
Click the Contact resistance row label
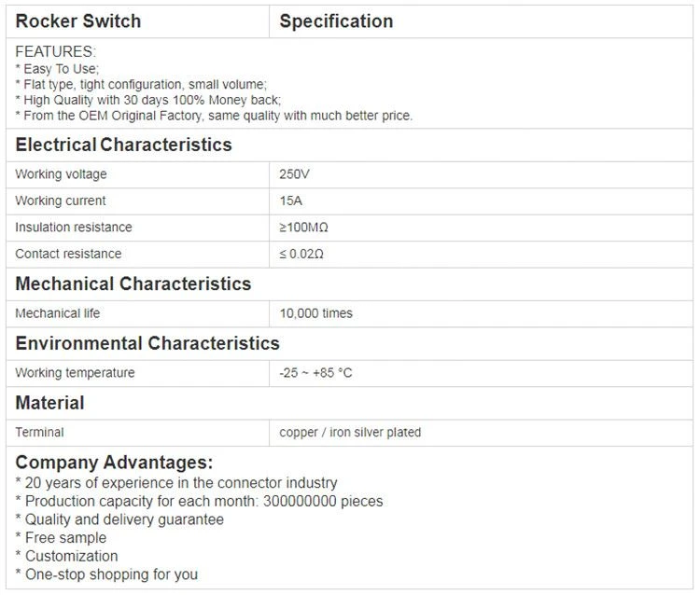click(68, 254)
